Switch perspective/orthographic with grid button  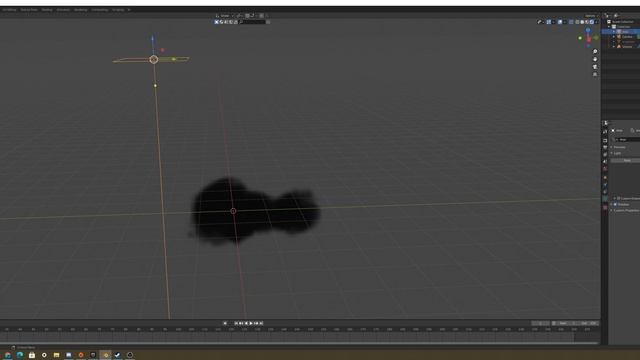click(595, 74)
